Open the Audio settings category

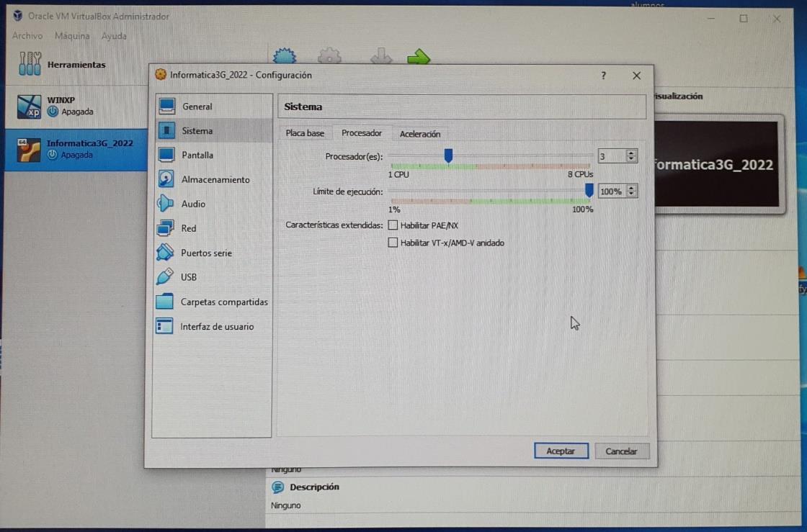213,204
